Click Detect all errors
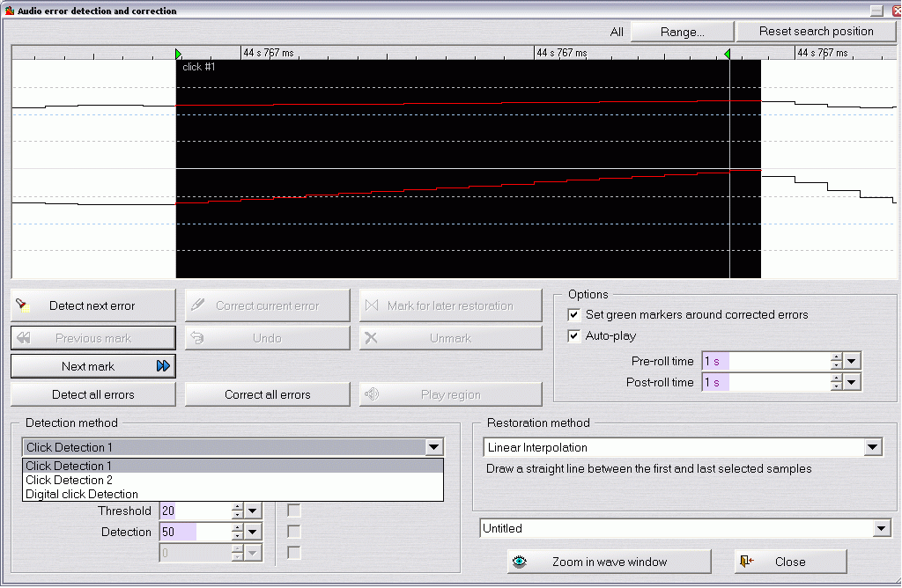This screenshot has height=588, width=902. coord(93,394)
